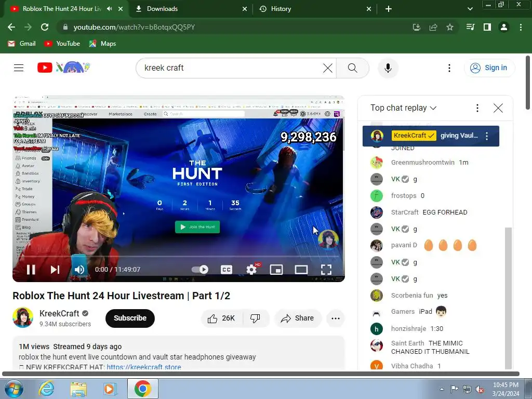Open options on KreekCraft pinned message
Viewport: 532px width, 399px height.
point(487,136)
